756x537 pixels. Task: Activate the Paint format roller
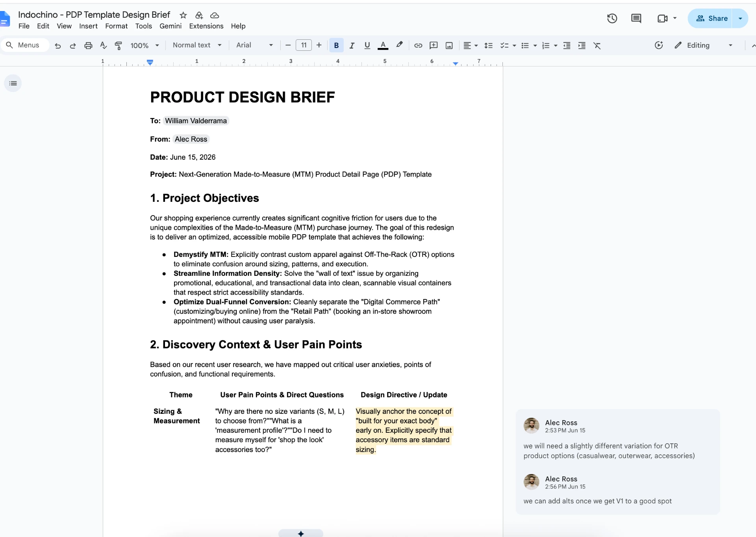pyautogui.click(x=118, y=46)
